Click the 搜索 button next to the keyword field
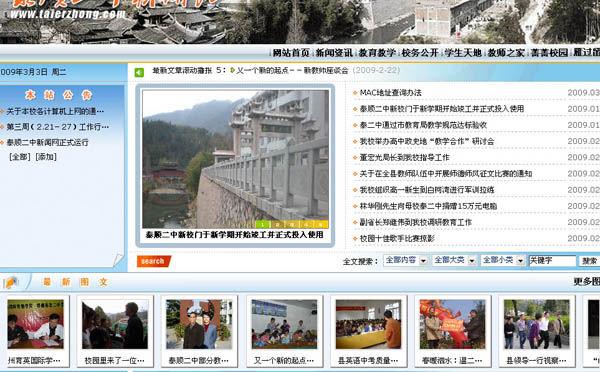The height and width of the screenshot is (372, 600). 589,261
